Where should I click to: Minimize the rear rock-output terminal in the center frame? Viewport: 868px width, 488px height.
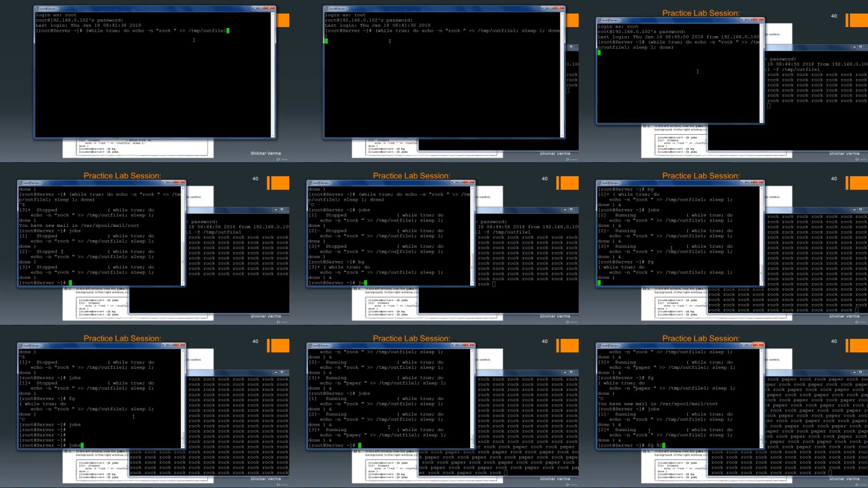pos(565,209)
